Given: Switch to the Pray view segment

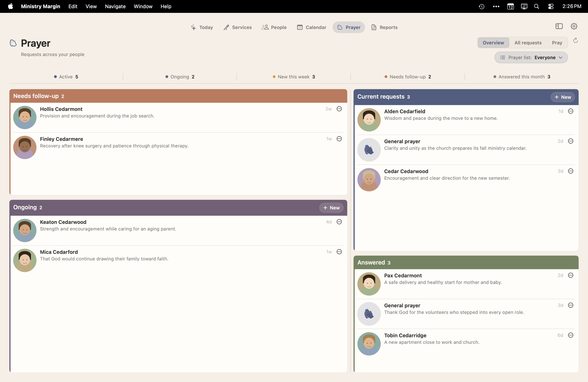Looking at the screenshot, I should tap(557, 43).
